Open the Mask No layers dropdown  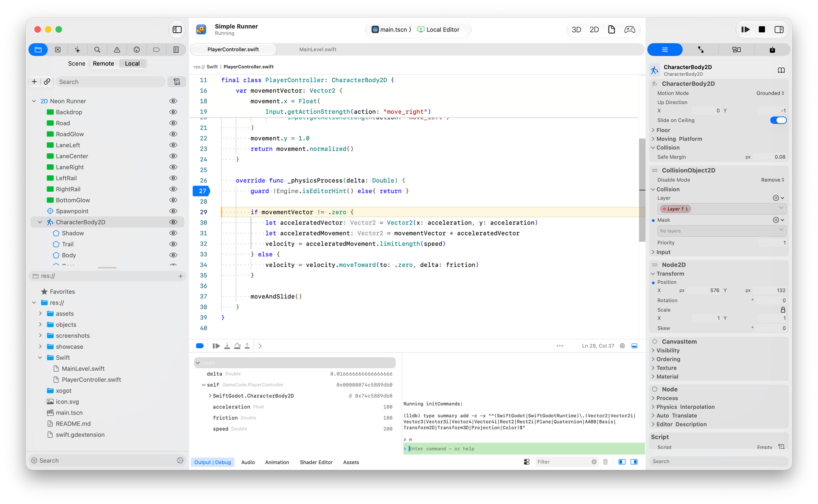point(721,231)
